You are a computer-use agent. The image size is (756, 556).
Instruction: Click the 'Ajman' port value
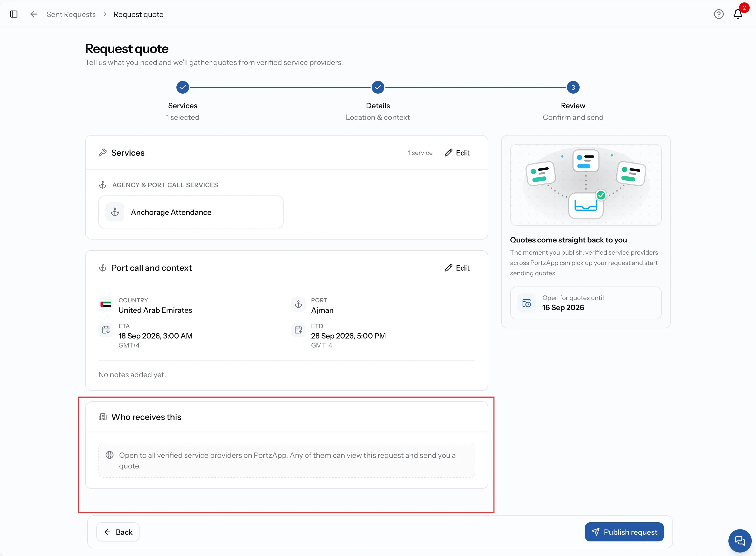(322, 310)
